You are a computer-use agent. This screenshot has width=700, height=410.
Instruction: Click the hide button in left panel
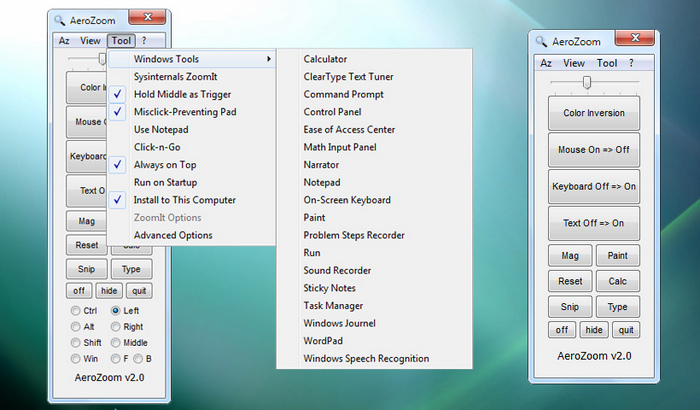(109, 291)
